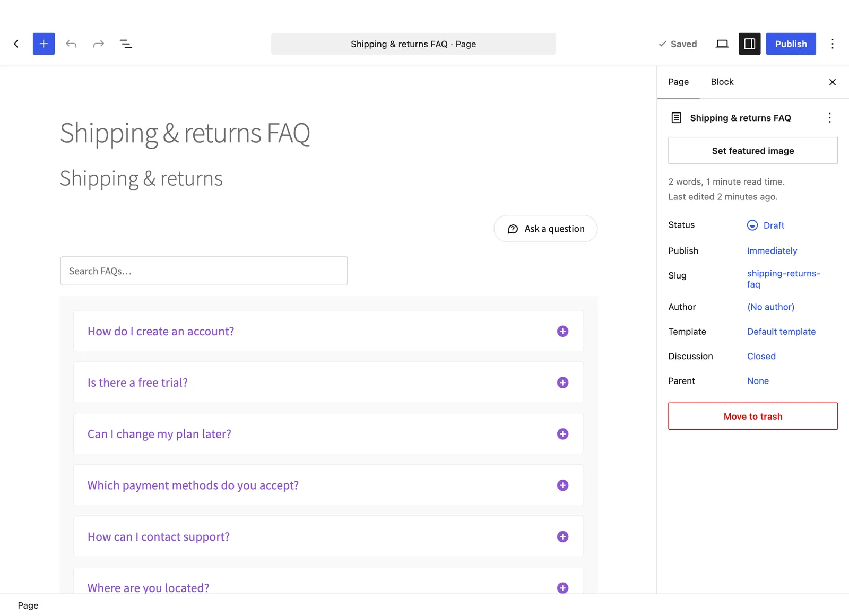
Task: Click the Search FAQs input field
Action: tap(204, 271)
